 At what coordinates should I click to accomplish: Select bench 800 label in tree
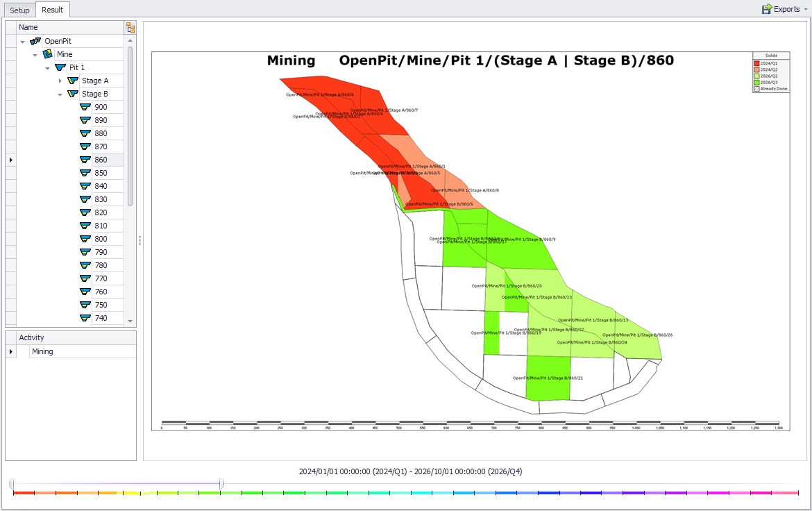click(101, 239)
